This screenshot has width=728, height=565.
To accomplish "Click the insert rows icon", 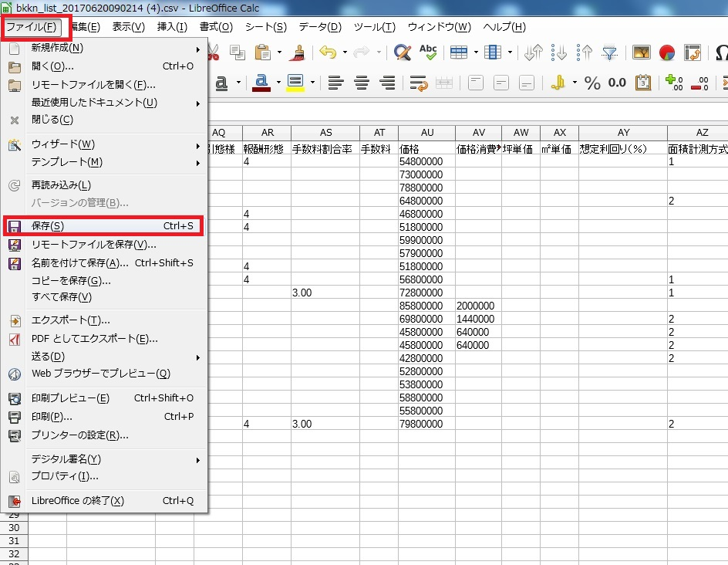I will coord(459,52).
